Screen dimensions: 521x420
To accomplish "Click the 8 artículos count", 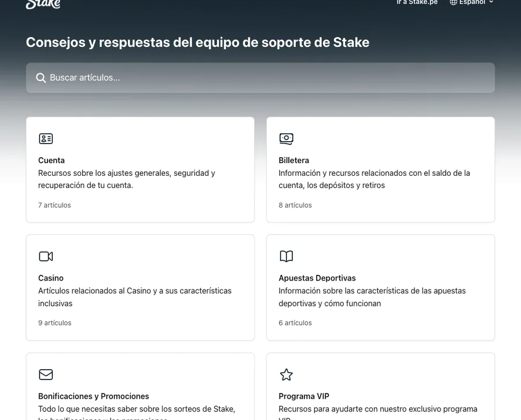I will point(295,205).
